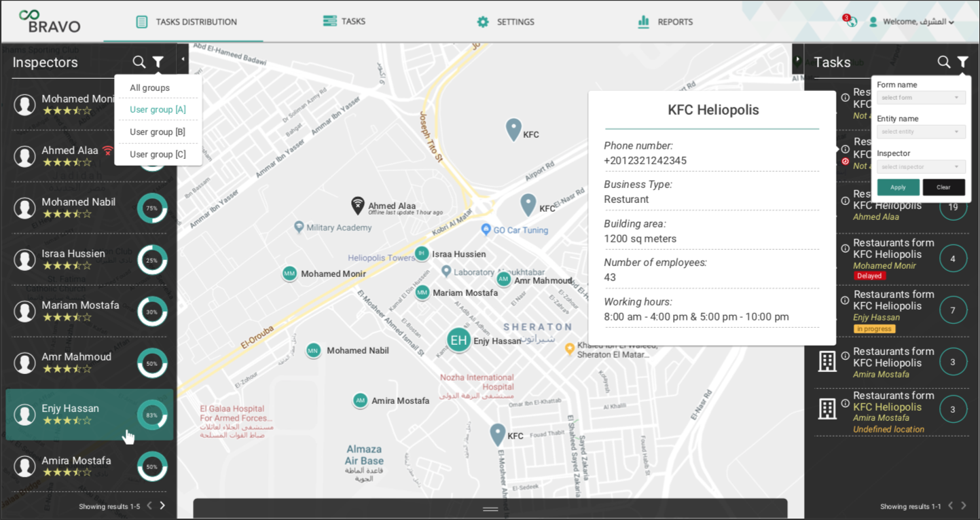Image resolution: width=980 pixels, height=520 pixels.
Task: Open the Inspectors search icon
Action: coord(139,62)
